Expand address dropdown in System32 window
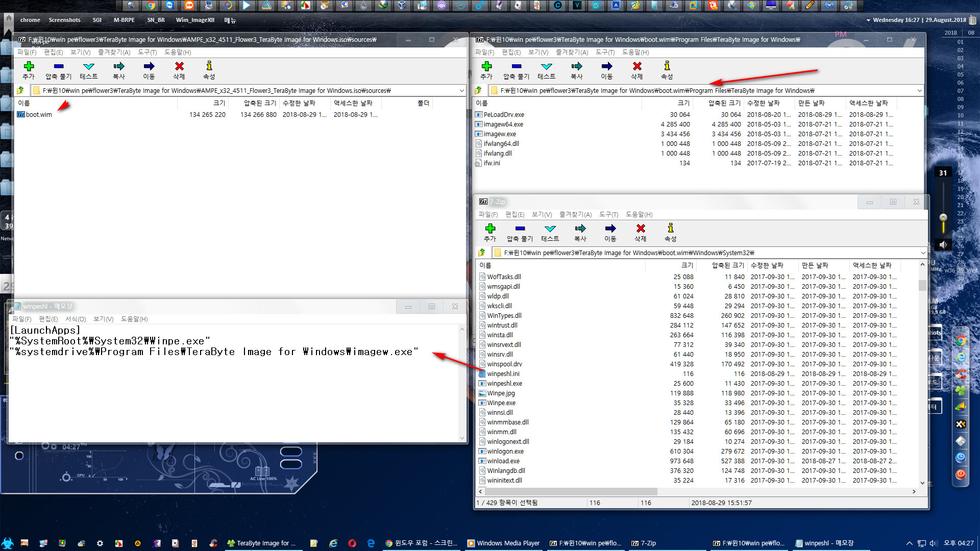 pyautogui.click(x=923, y=253)
